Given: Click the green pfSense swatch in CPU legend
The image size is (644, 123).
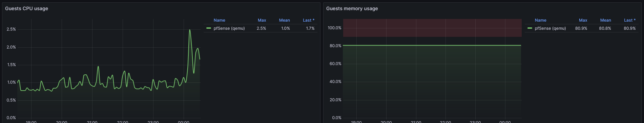Looking at the screenshot, I should pos(209,28).
